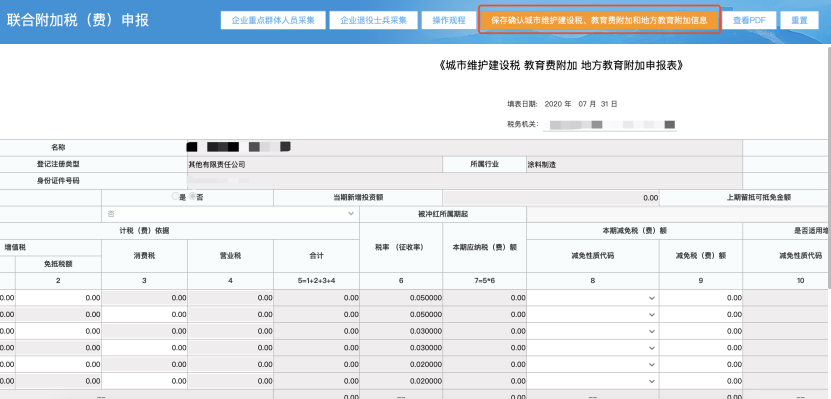
Task: Click the 被冲红所属期起 value field
Action: pos(678,214)
